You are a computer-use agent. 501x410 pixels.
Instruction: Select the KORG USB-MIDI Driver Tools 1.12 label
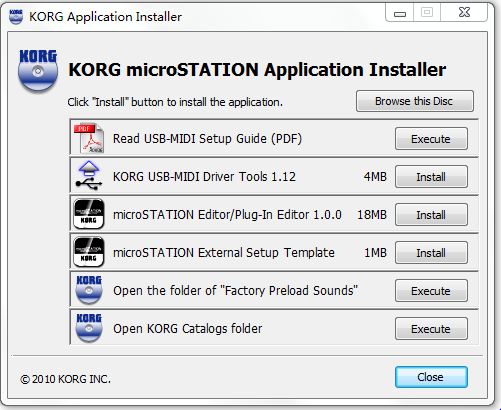coord(204,176)
